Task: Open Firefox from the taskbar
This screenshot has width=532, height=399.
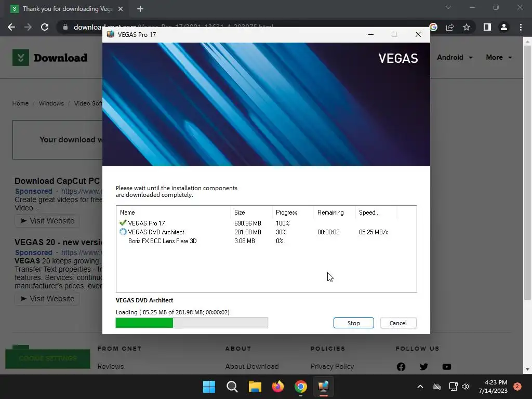Action: 278,387
